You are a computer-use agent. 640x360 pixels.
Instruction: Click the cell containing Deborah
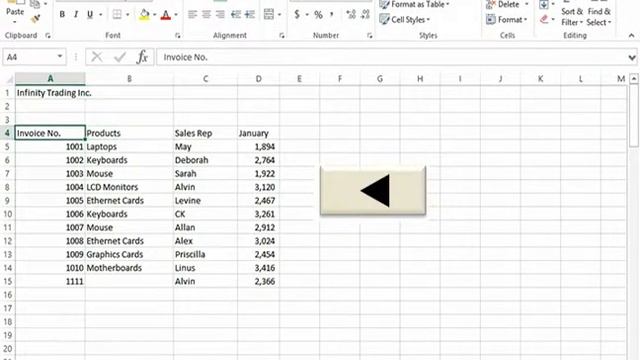tap(205, 160)
